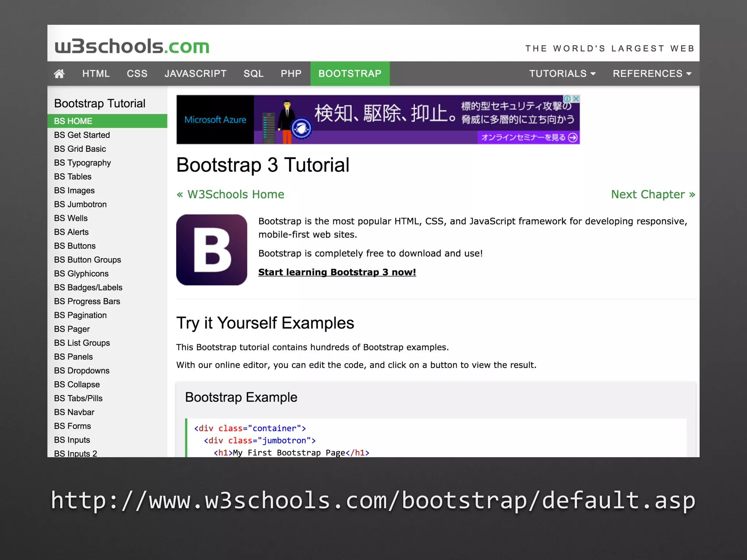Go to Next Chapter link

pyautogui.click(x=653, y=194)
